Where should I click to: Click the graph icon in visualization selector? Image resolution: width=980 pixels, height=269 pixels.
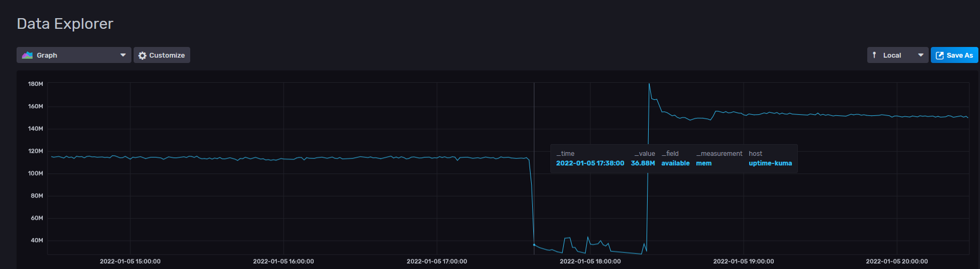tap(27, 55)
